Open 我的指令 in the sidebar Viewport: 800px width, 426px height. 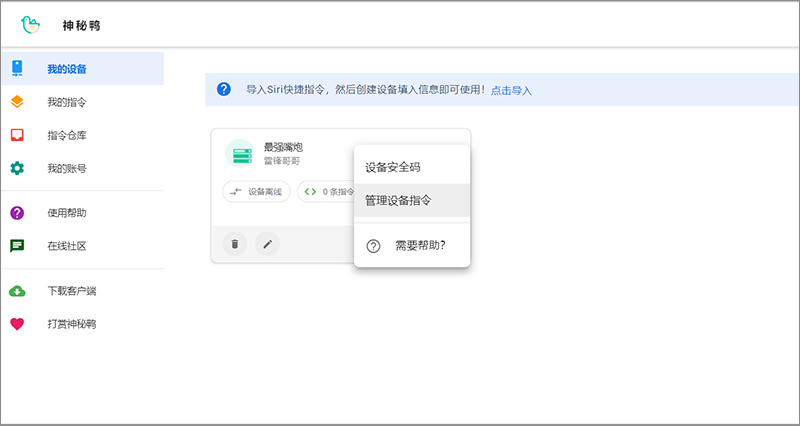[82, 102]
